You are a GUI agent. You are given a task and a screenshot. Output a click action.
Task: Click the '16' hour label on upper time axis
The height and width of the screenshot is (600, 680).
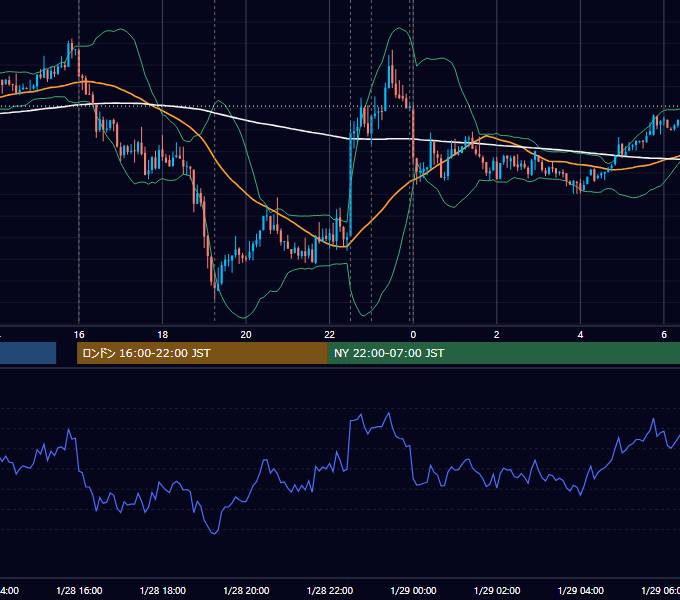(x=79, y=335)
